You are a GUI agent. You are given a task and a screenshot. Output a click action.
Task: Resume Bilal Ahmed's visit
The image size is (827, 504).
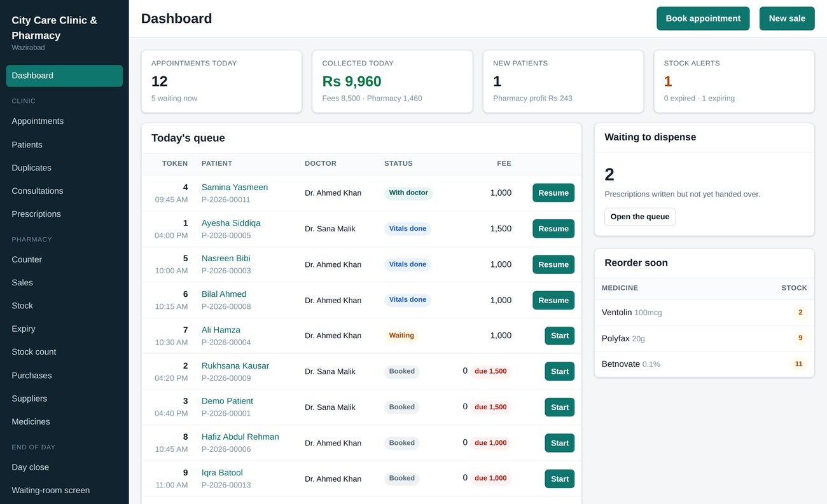[x=553, y=300]
